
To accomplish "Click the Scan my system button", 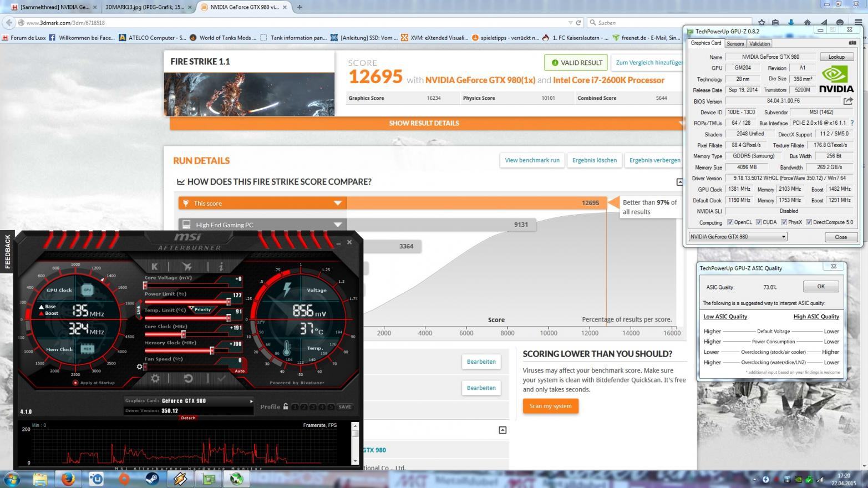I will click(550, 406).
